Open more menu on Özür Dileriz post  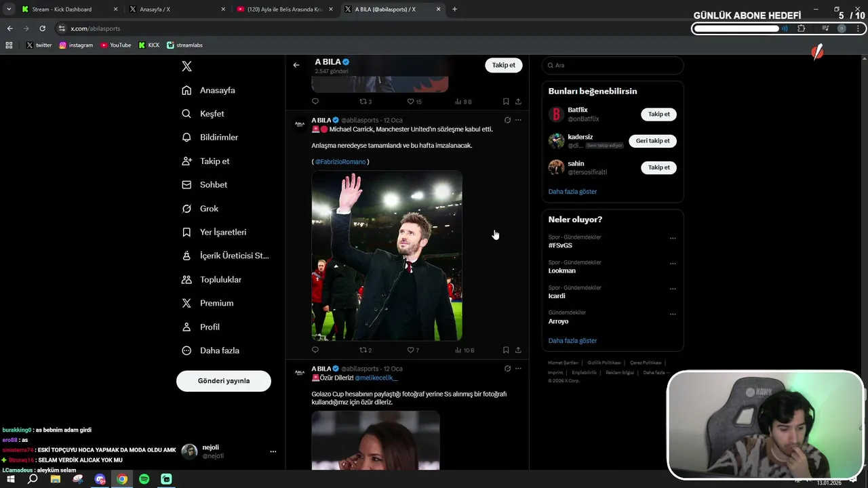[x=518, y=369]
